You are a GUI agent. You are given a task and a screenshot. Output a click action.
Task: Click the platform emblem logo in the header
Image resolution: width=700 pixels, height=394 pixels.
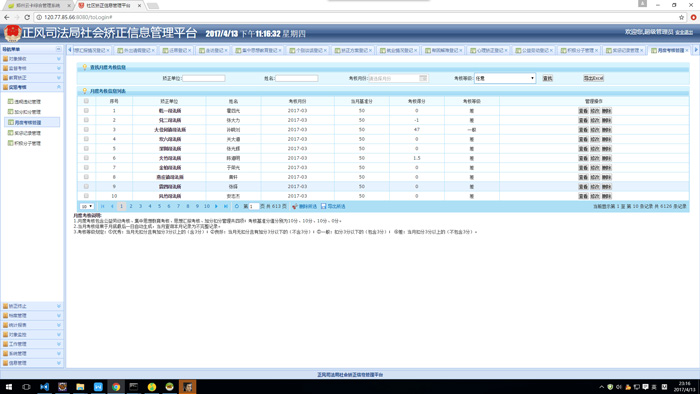[x=12, y=33]
